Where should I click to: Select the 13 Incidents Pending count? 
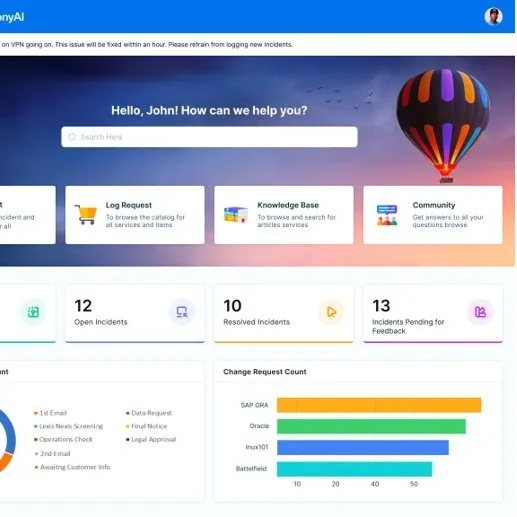[381, 306]
